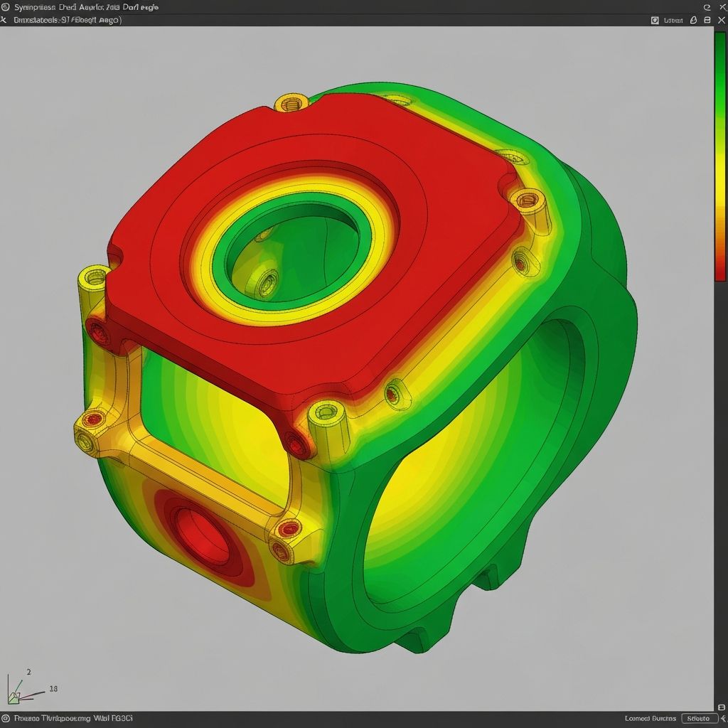The height and width of the screenshot is (728, 728).
Task: Expand the collapse arrow at status bar's right end
Action: [723, 719]
